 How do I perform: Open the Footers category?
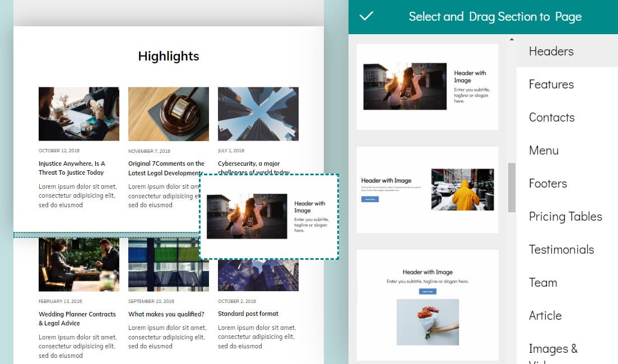547,183
